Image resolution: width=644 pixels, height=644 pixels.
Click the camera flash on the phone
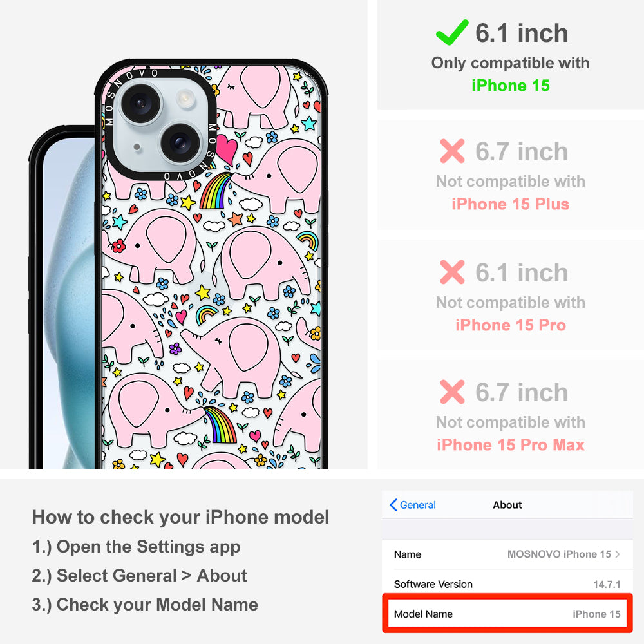tap(184, 99)
